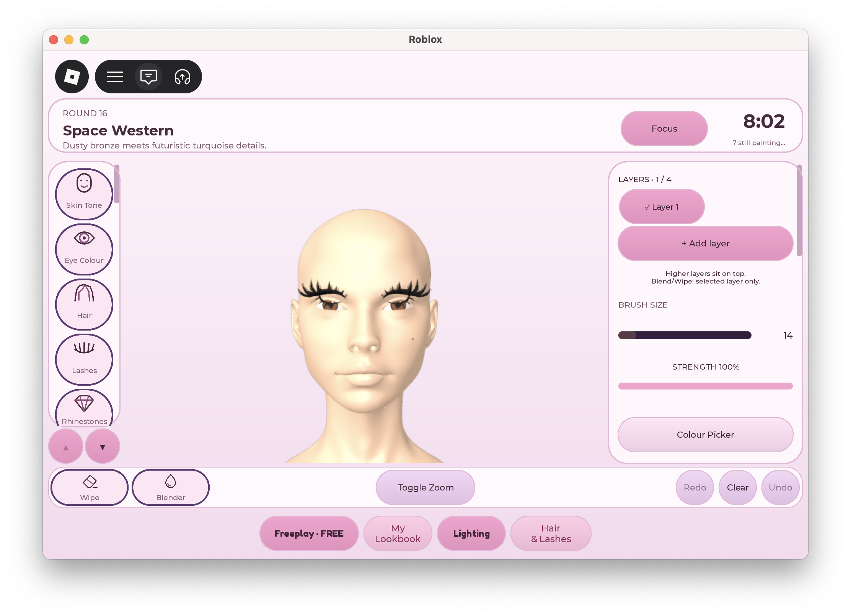
Task: Open the hamburger menu icon
Action: [x=115, y=77]
